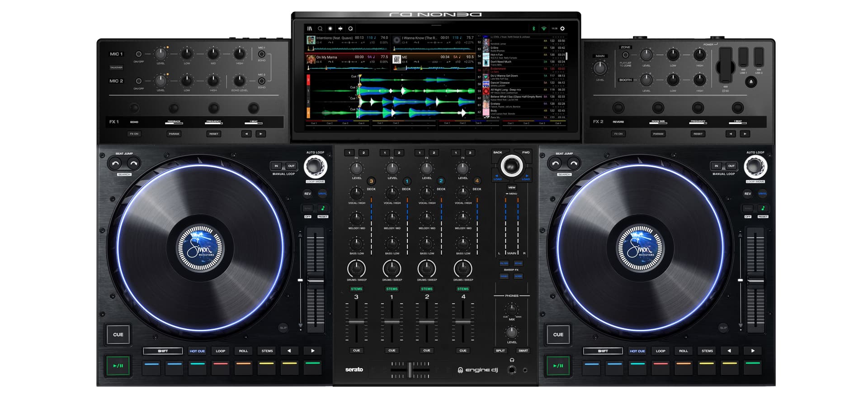Start playback with left deck play/pause
Viewport: 868px width, 400px height.
[118, 366]
